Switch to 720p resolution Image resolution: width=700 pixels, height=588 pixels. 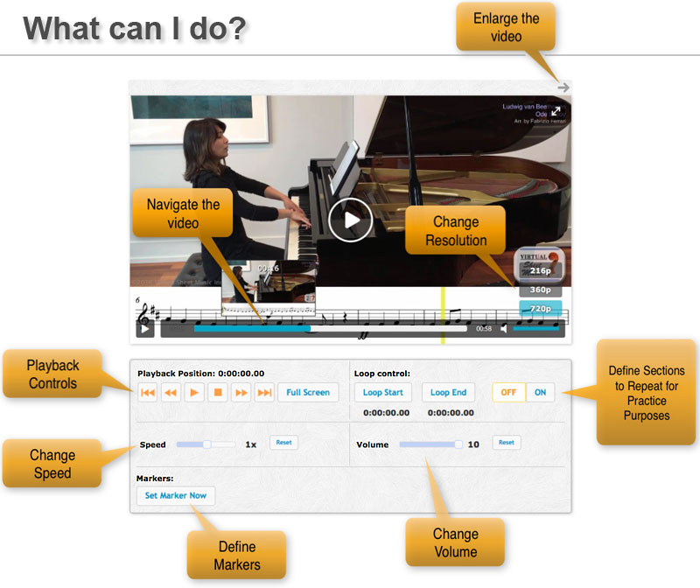pos(541,309)
